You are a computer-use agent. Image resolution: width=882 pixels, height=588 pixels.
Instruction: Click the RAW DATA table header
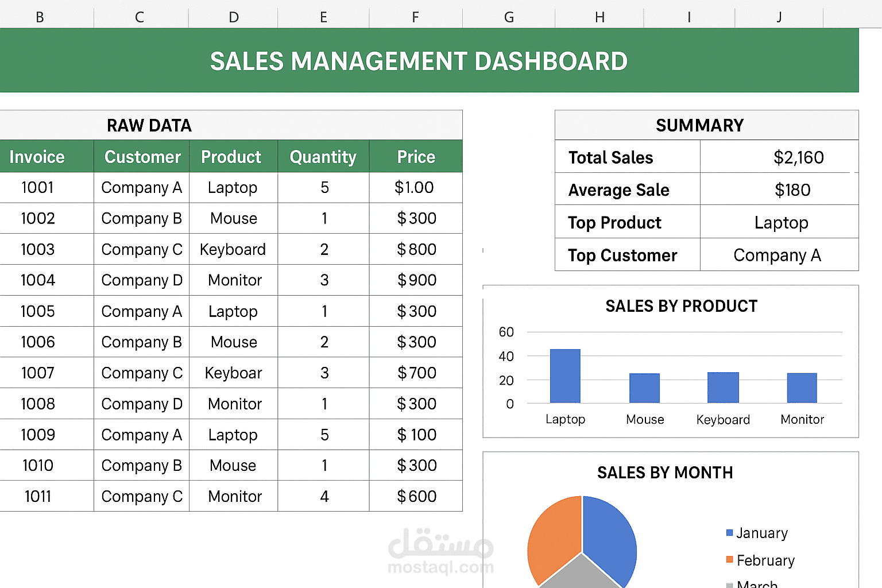click(149, 125)
